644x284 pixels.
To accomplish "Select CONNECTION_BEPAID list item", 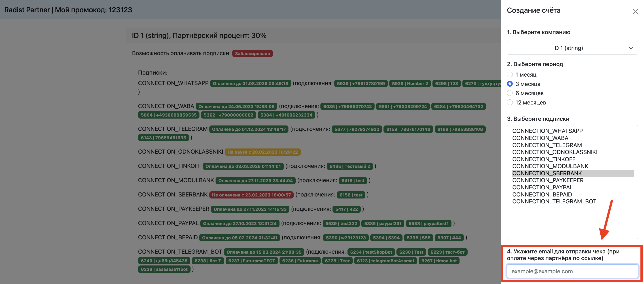I will tap(542, 194).
